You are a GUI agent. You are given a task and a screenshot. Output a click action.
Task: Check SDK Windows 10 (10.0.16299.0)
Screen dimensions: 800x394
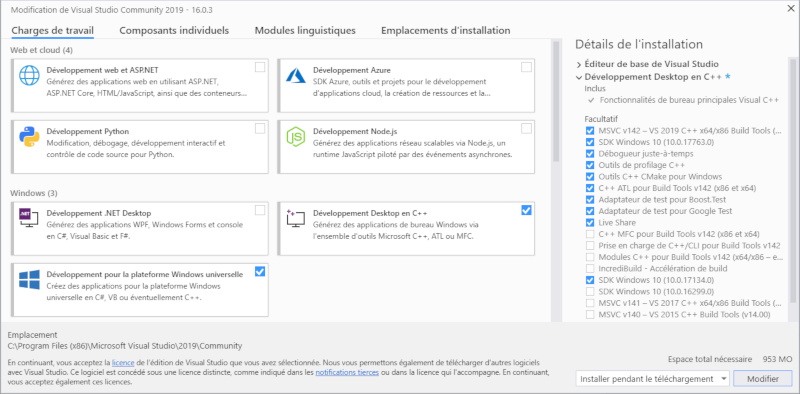[590, 291]
